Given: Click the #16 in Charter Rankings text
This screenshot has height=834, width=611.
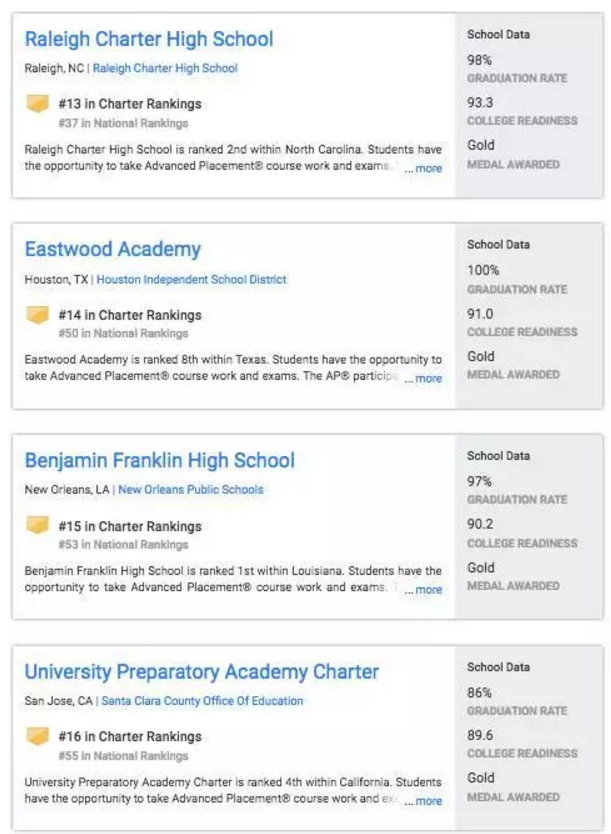Looking at the screenshot, I should click(129, 737).
